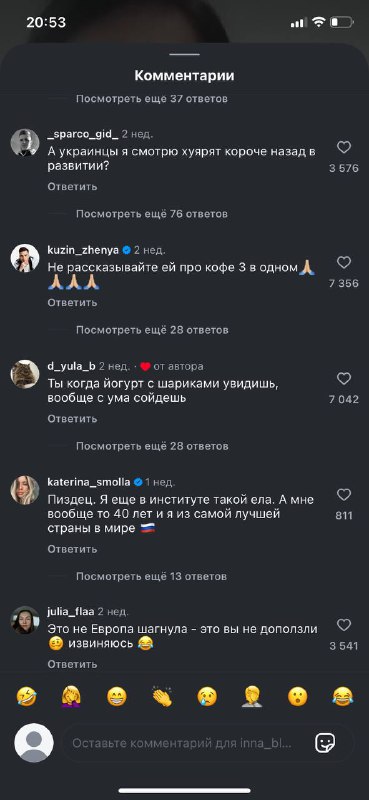Like kuzin_zhenya's comment about coffee

click(344, 263)
